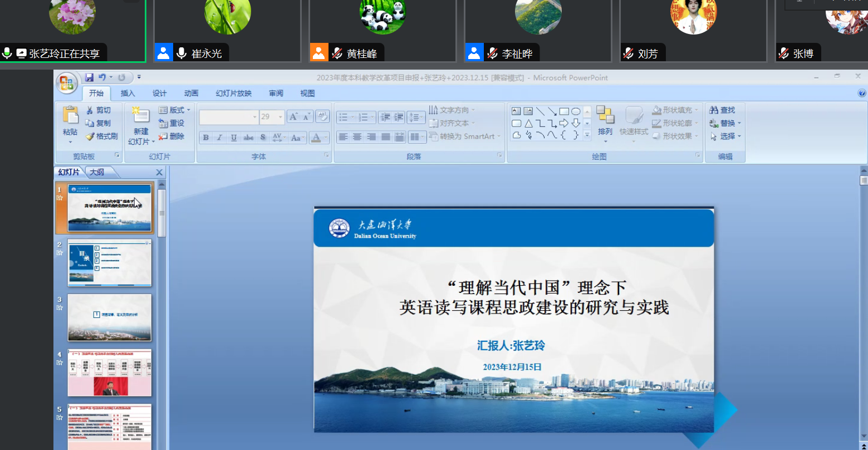Select the oval shape in shapes gallery
Screen dimensions: 868x450
tap(576, 111)
